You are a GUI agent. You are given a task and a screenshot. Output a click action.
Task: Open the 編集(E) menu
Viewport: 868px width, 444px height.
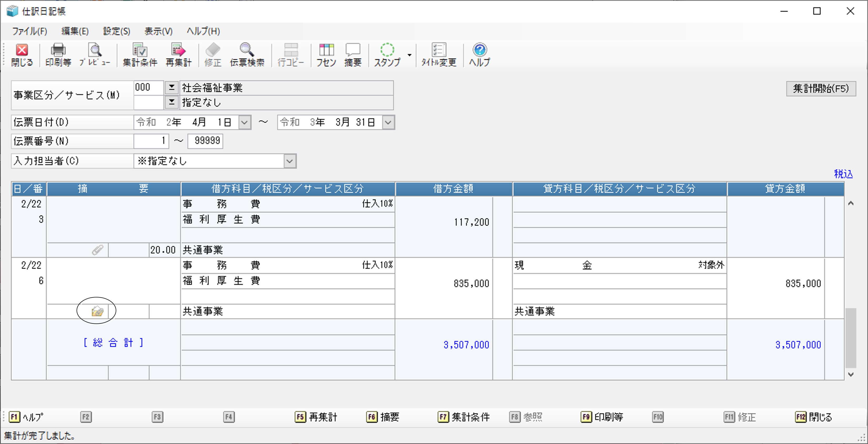(75, 31)
